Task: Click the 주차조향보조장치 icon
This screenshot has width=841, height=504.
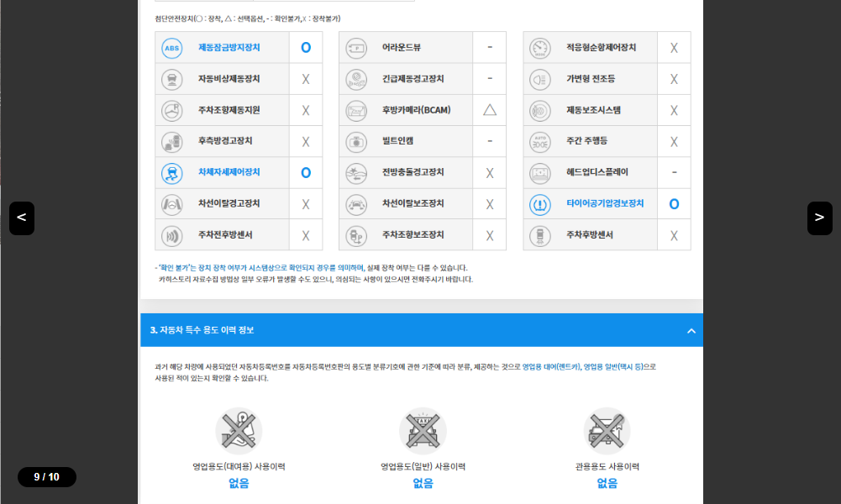Action: point(356,236)
